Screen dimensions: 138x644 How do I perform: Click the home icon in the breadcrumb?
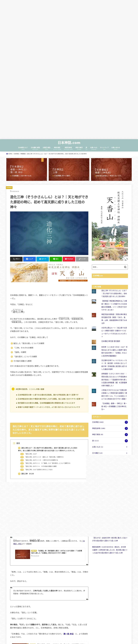(7, 154)
